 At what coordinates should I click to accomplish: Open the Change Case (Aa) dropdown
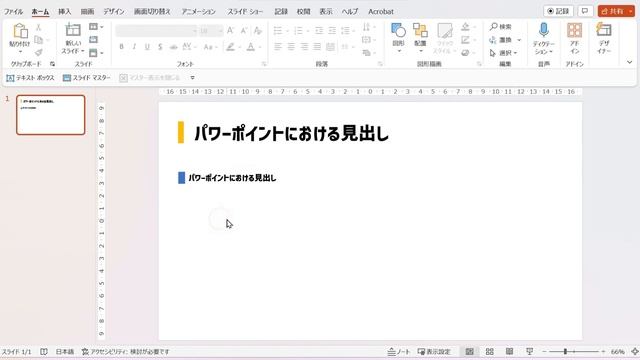pos(210,47)
